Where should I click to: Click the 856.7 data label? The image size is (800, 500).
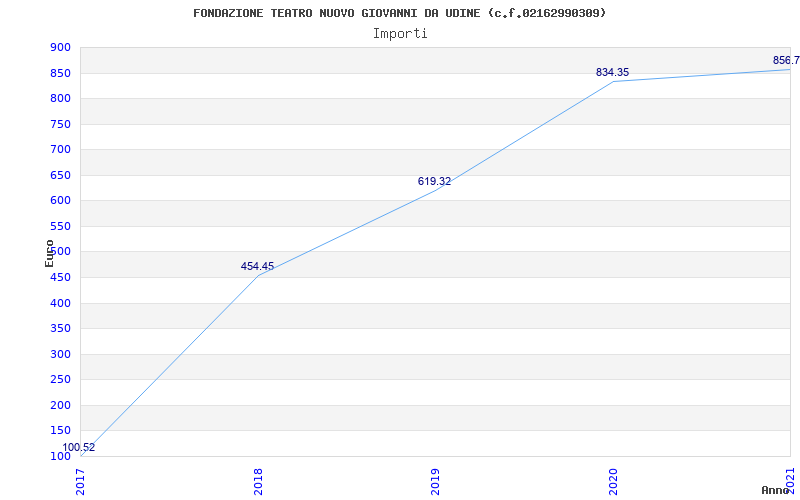786,60
